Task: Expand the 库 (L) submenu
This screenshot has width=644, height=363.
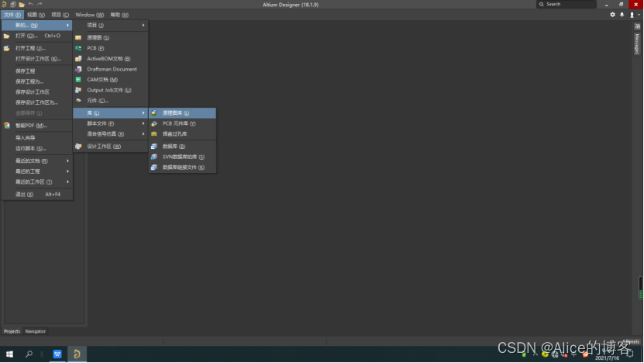Action: pos(111,112)
